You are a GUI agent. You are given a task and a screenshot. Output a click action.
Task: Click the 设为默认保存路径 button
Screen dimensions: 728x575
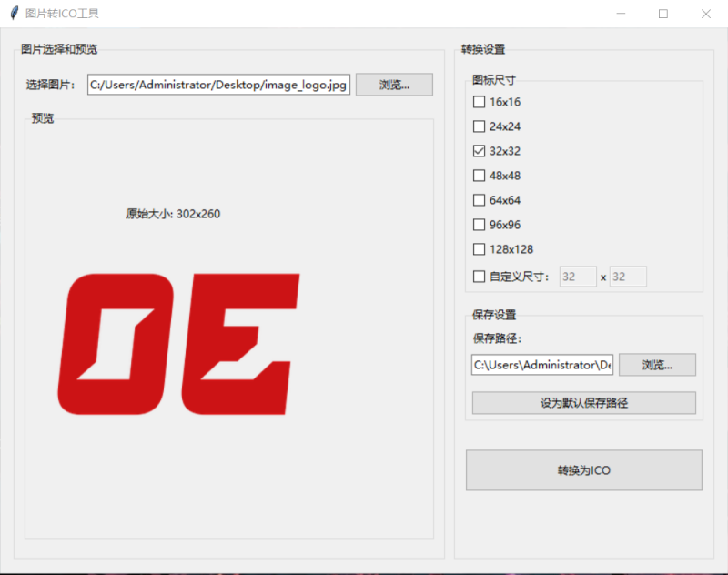(x=583, y=402)
